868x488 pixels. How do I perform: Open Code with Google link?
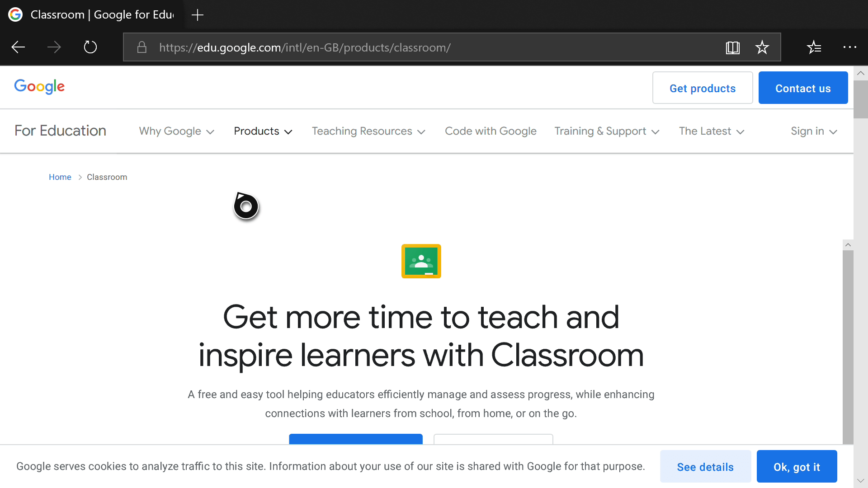pos(491,131)
